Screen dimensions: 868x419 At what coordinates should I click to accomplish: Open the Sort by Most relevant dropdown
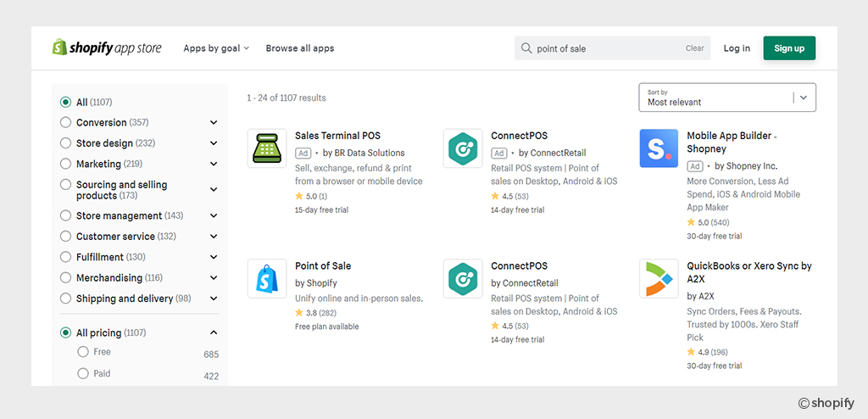tap(726, 98)
